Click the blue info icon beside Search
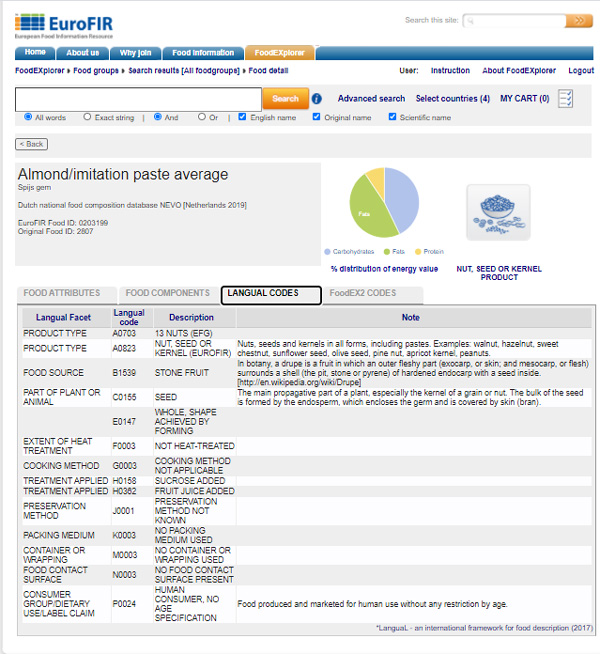 (x=317, y=99)
